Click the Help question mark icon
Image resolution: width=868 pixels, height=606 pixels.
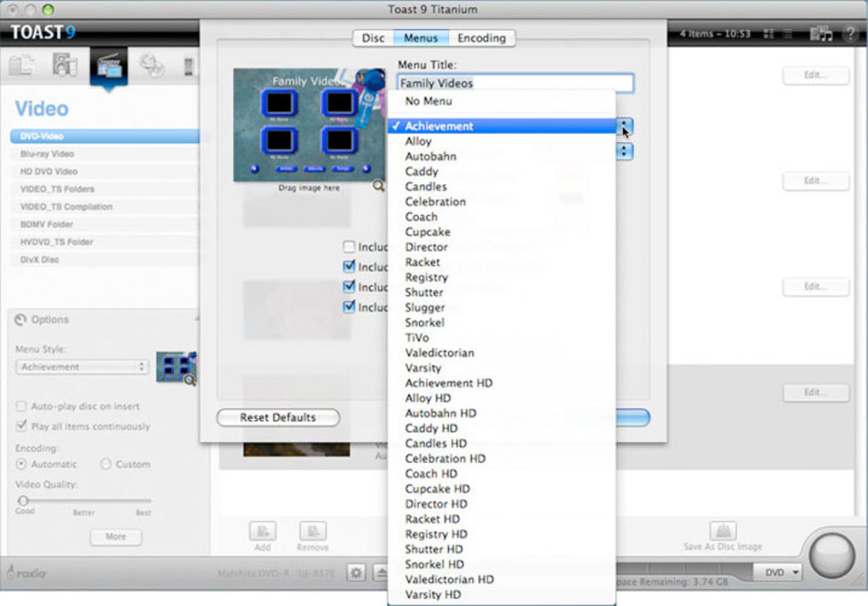pyautogui.click(x=851, y=34)
